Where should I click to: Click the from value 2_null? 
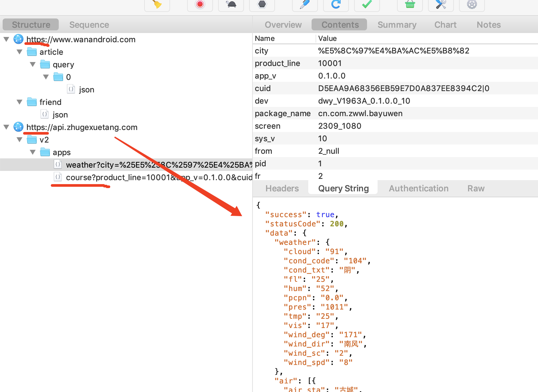click(x=329, y=151)
